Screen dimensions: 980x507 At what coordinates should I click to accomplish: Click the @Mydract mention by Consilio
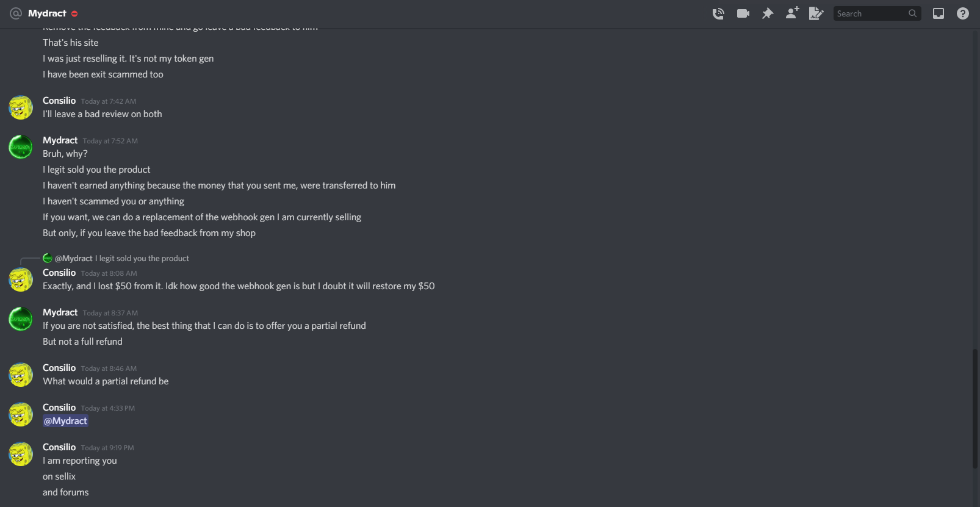pos(65,421)
